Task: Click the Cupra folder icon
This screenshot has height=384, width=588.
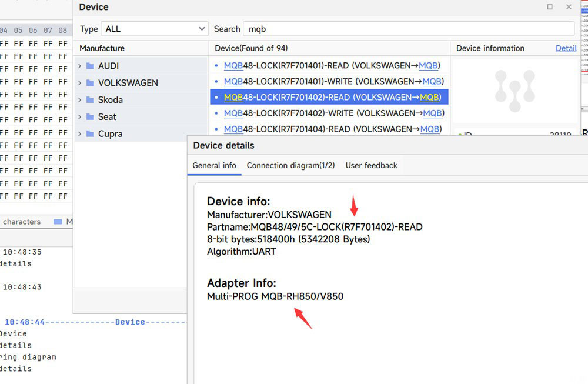Action: pos(90,134)
